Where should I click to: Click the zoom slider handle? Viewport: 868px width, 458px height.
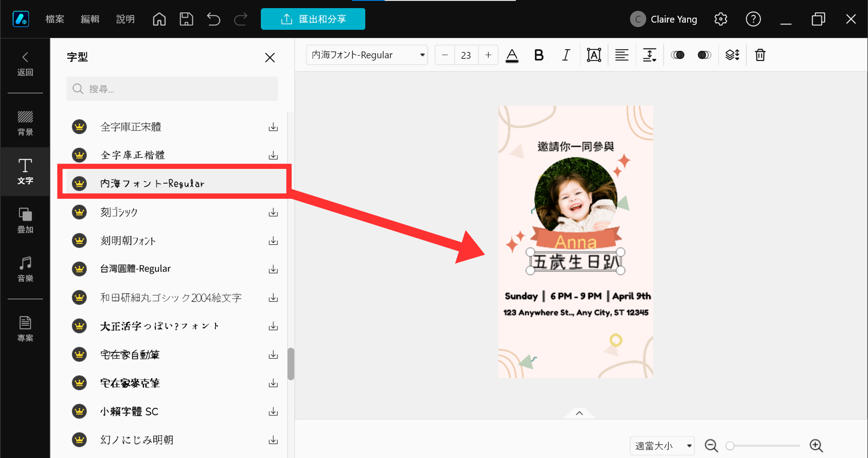point(730,446)
